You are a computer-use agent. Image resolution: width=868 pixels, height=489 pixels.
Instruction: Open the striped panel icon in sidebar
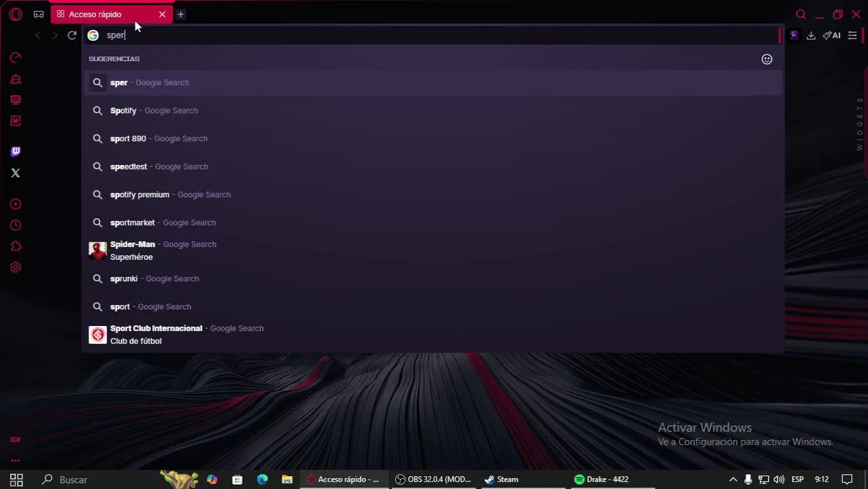point(16,100)
